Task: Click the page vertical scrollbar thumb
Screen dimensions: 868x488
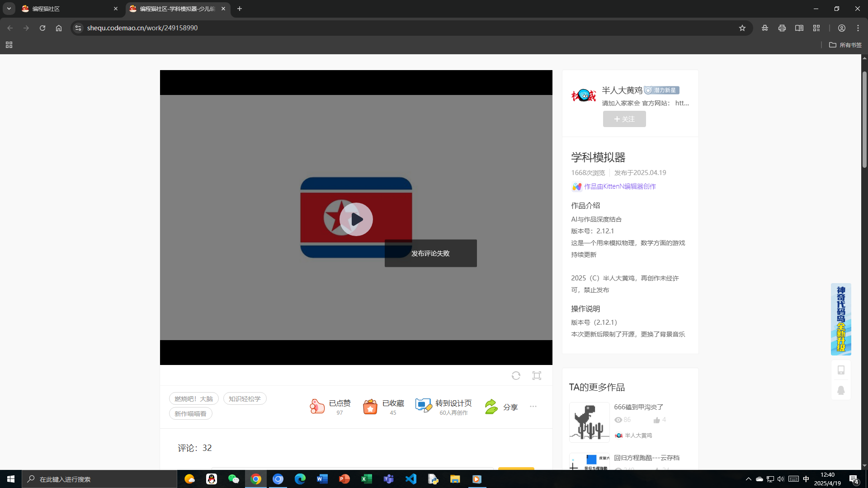Action: click(x=864, y=119)
